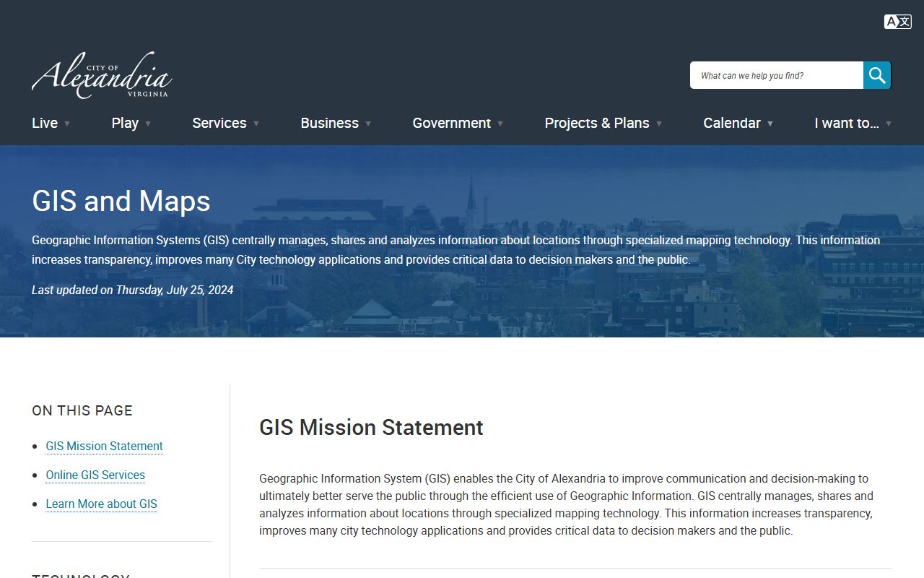Expand the arrow next to Government
The width and height of the screenshot is (924, 578).
(500, 124)
